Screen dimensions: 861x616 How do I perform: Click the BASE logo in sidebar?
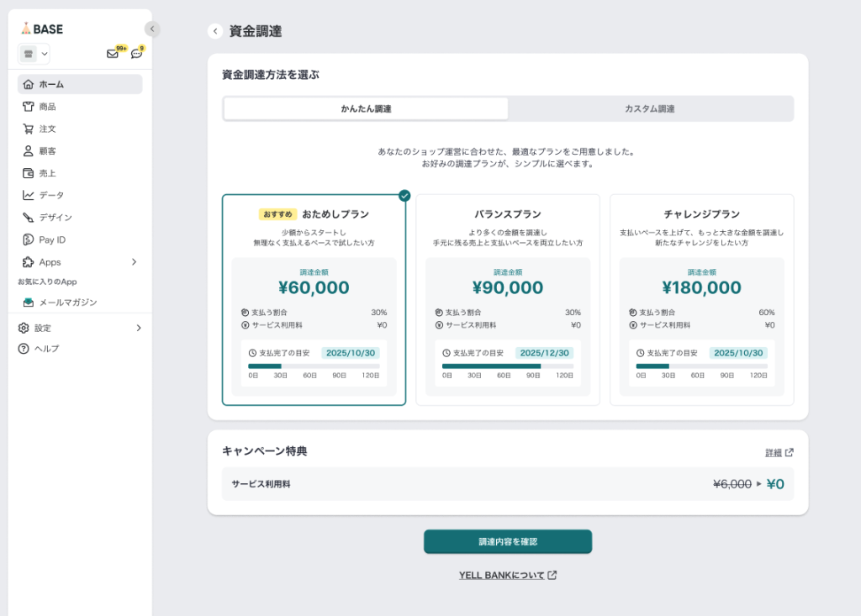[42, 29]
